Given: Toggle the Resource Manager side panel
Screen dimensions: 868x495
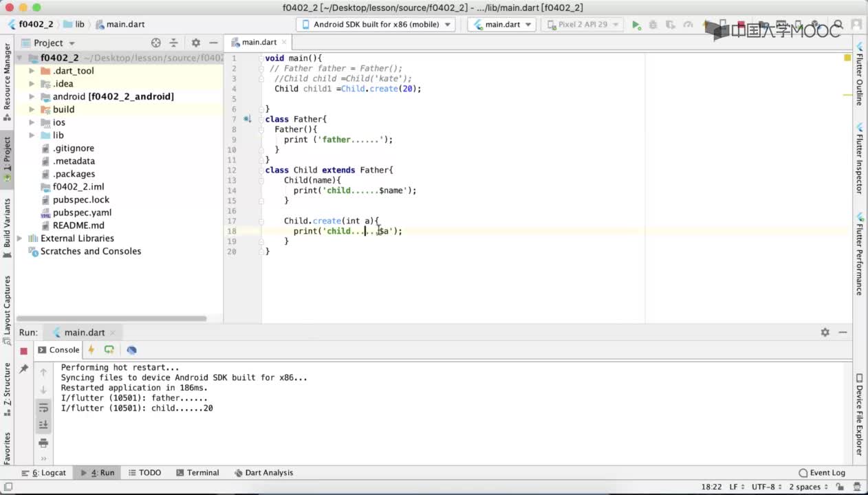Looking at the screenshot, I should tap(8, 81).
